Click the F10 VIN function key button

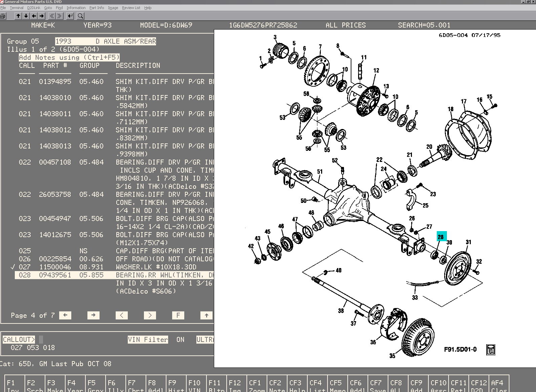pyautogui.click(x=196, y=383)
